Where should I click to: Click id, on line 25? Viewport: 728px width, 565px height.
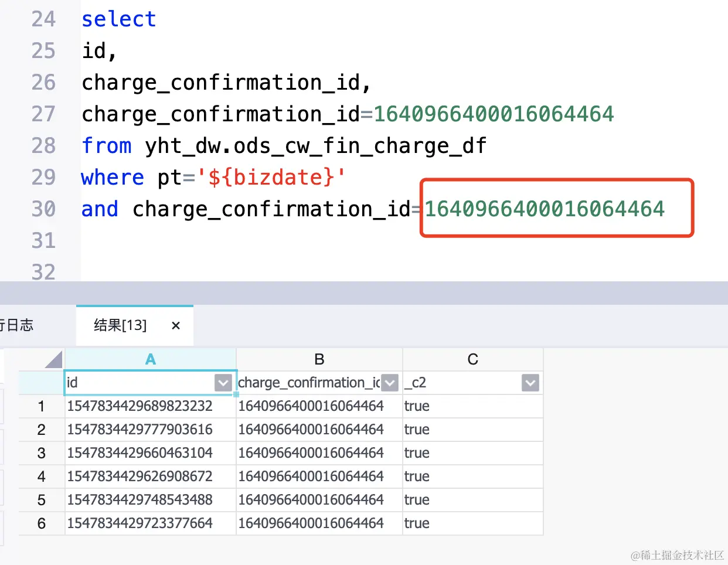click(100, 51)
